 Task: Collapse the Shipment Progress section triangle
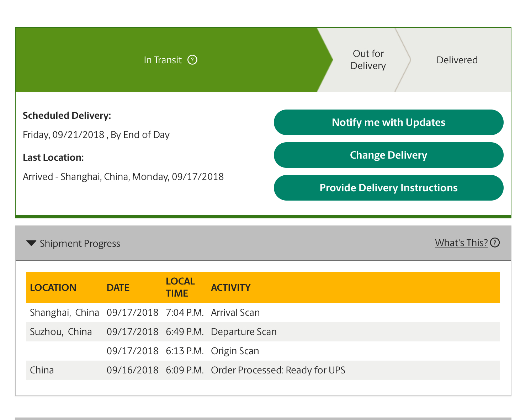(x=31, y=243)
